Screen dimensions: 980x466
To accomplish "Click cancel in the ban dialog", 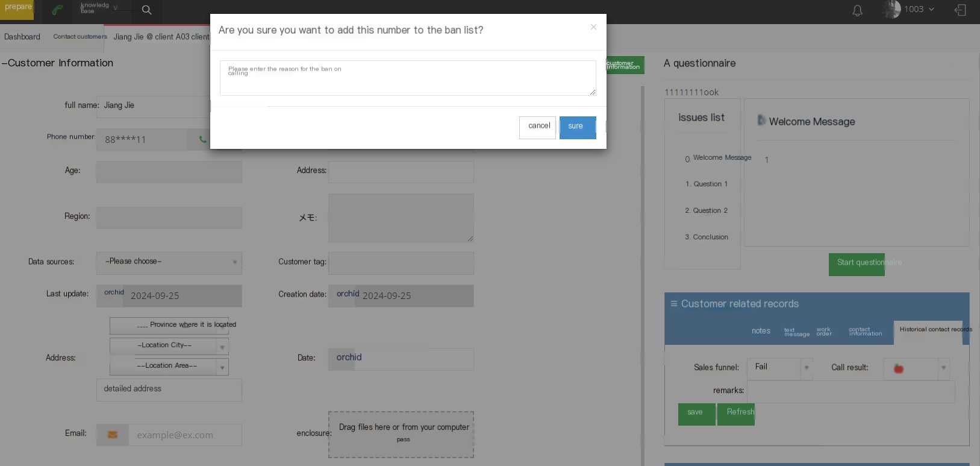I will point(537,127).
